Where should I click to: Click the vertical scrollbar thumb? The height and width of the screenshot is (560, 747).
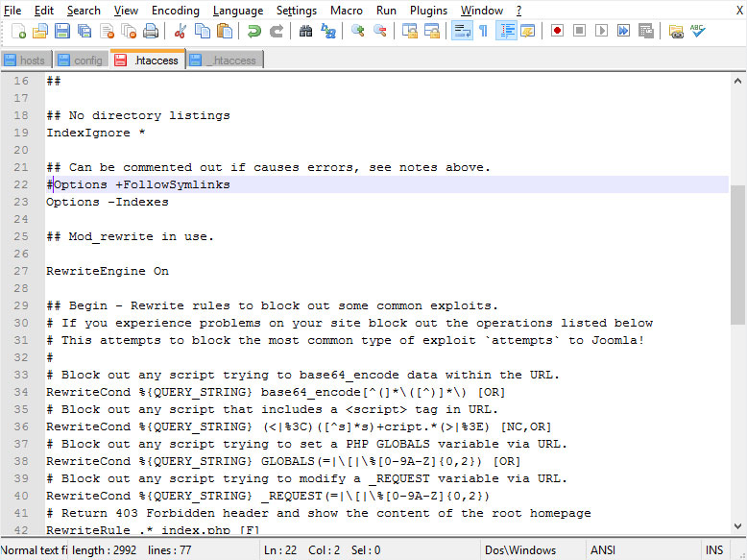click(x=738, y=255)
